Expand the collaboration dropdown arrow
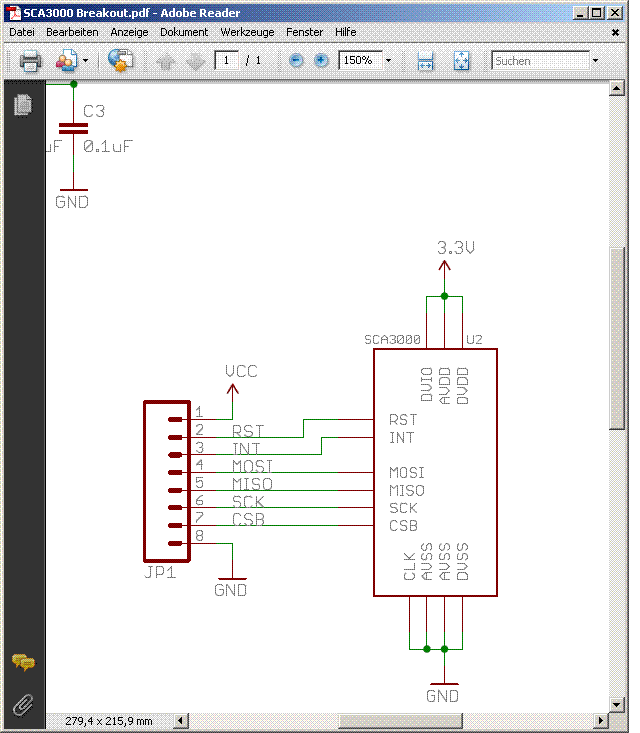640x733 pixels. coord(86,61)
